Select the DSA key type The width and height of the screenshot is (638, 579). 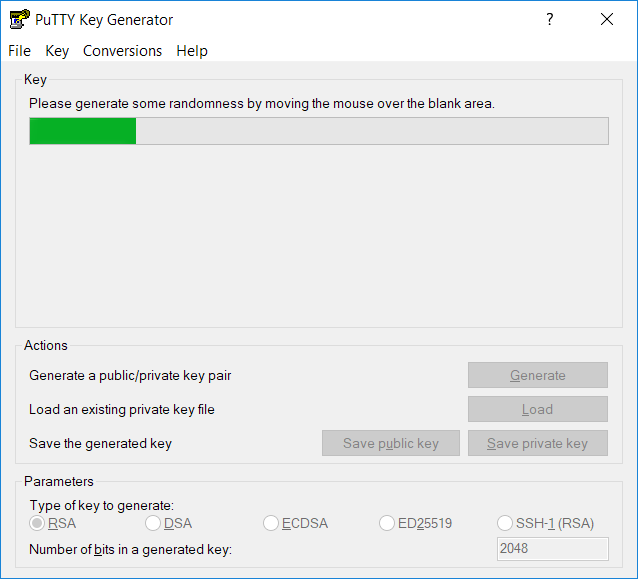[168, 523]
